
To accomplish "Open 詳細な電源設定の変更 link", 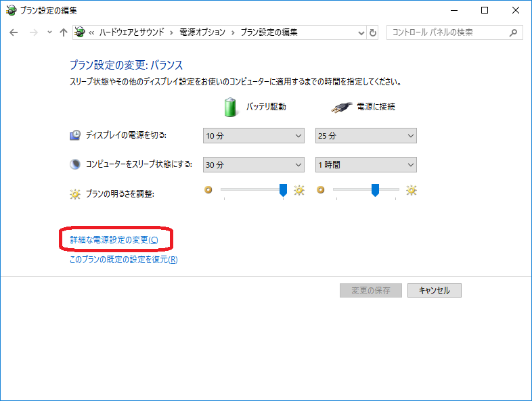I will pos(114,240).
